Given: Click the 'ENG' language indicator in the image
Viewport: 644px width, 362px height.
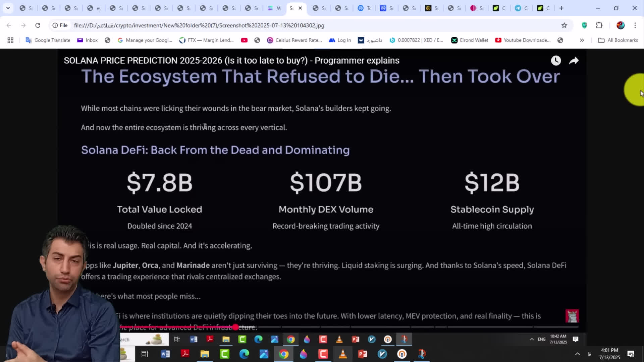Looking at the screenshot, I should point(542,339).
